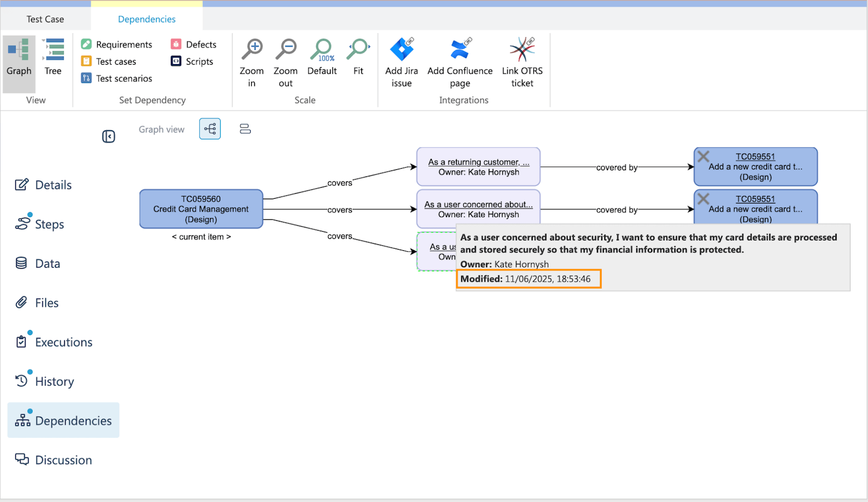Click the Zoom in magnifier icon

pos(252,50)
